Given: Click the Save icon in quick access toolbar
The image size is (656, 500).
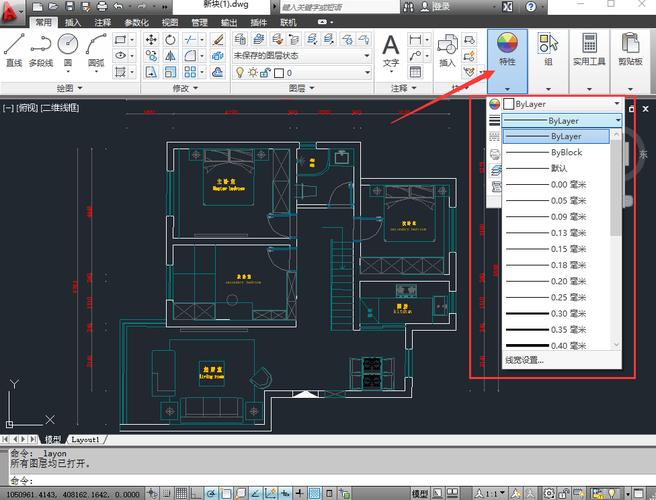Looking at the screenshot, I should coord(70,7).
